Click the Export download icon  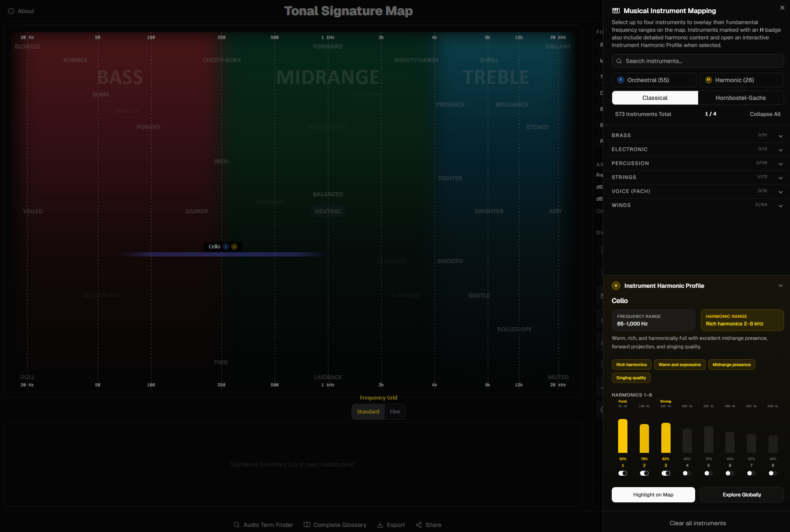(x=380, y=525)
